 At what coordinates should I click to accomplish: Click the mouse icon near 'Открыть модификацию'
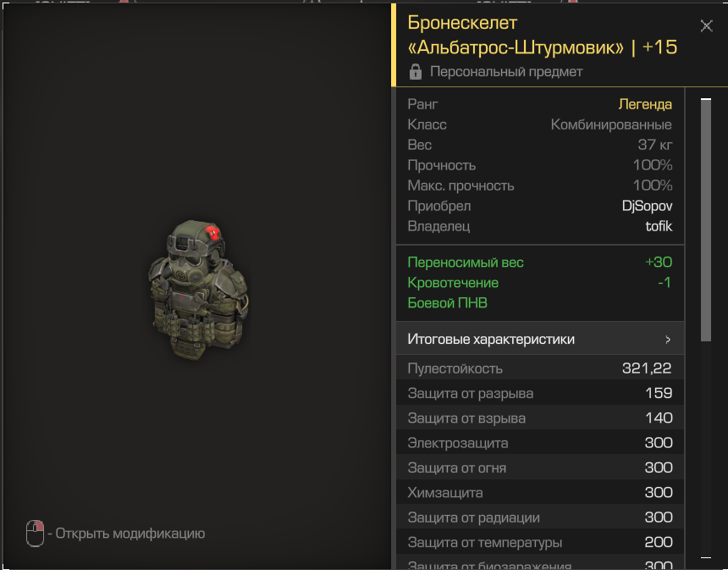coord(35,534)
